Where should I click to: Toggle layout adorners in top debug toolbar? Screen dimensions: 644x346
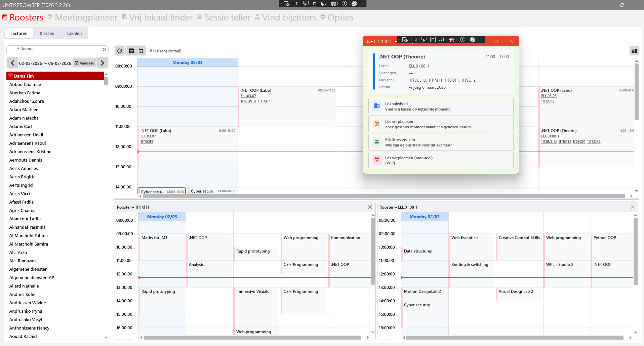pyautogui.click(x=315, y=4)
